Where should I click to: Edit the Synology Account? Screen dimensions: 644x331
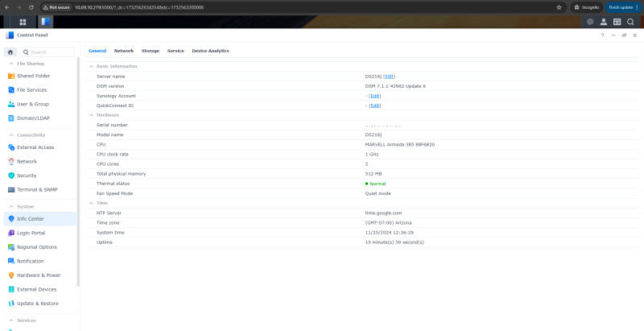pyautogui.click(x=374, y=96)
